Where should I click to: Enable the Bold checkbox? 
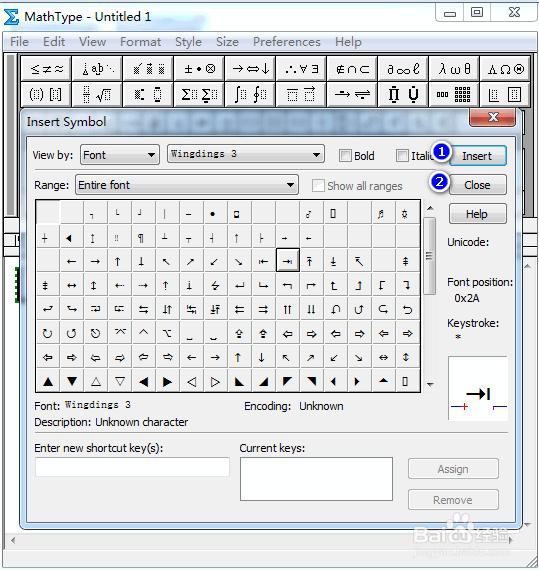click(345, 156)
